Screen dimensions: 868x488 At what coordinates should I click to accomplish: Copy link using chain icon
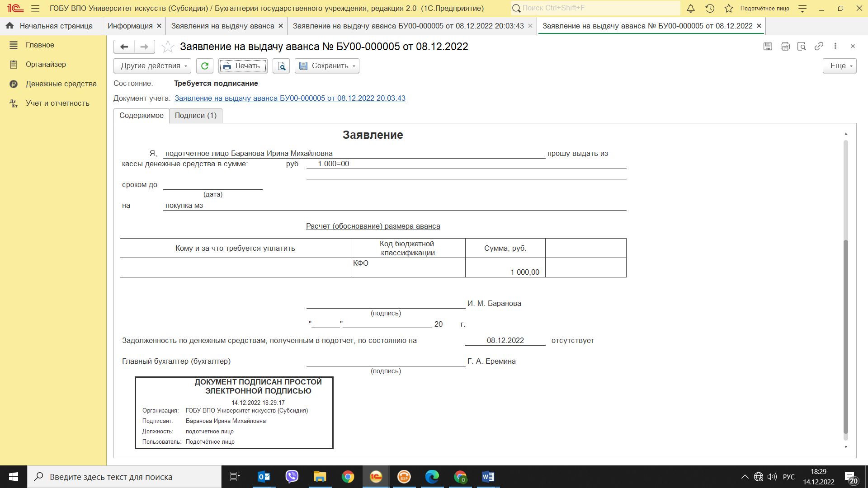819,46
